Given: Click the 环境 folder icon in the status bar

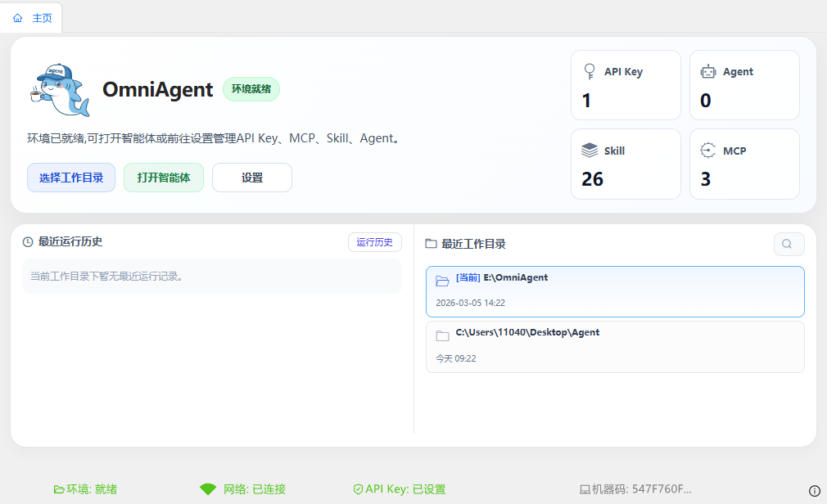Looking at the screenshot, I should tap(56, 488).
